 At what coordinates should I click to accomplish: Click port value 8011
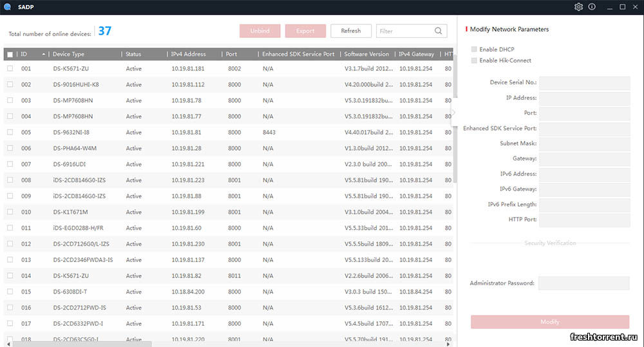pos(234,276)
